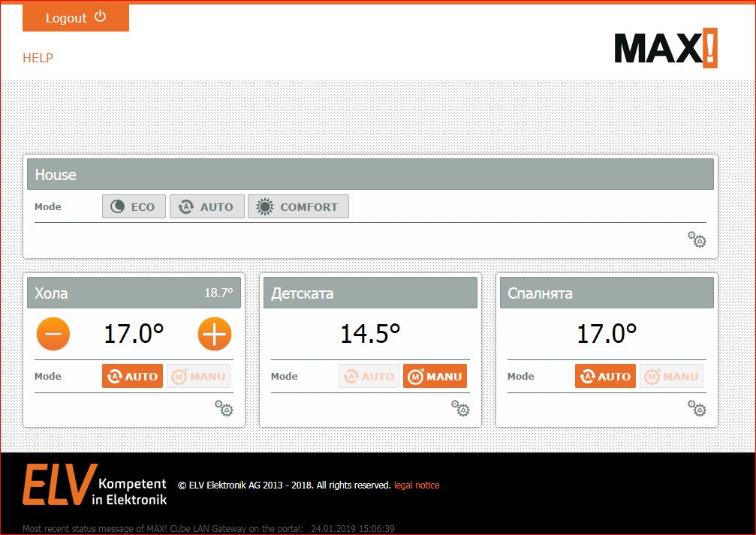Click the MAX! logo
The image size is (756, 535).
point(665,49)
